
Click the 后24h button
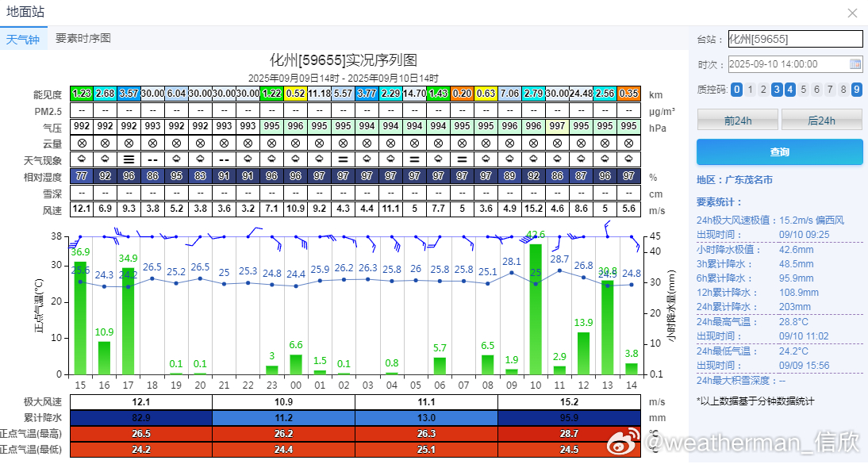click(821, 120)
